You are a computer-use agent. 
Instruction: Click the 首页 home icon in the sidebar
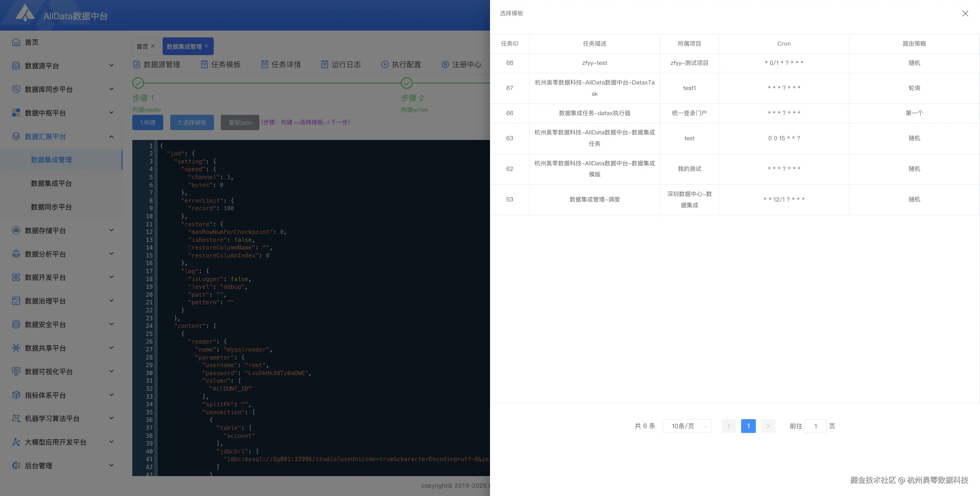pos(16,42)
